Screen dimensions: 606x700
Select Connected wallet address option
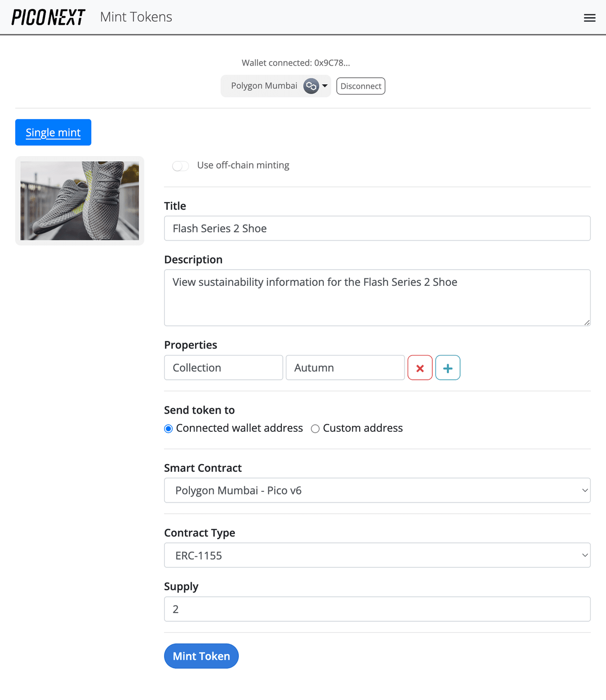[168, 428]
